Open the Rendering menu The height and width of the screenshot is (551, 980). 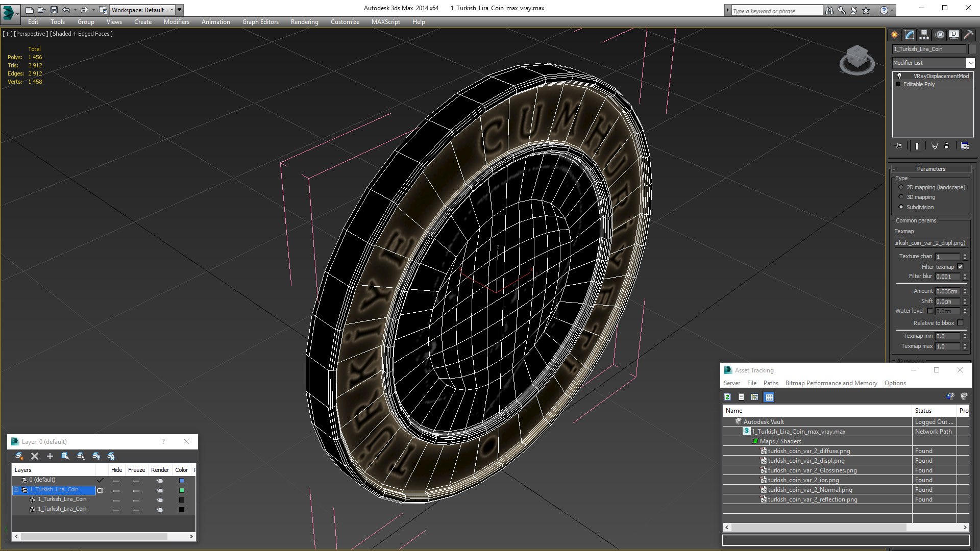click(x=304, y=22)
